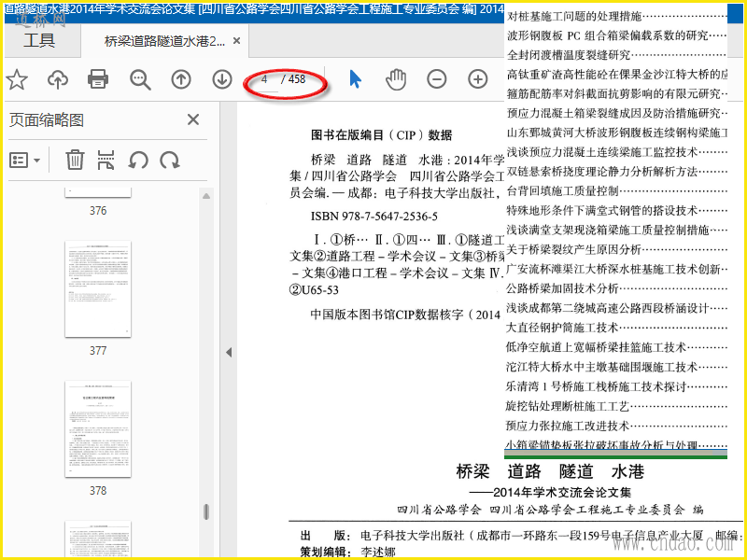
Task: Click contents entry 公路桥梁加固技术分析
Action: pos(563,288)
